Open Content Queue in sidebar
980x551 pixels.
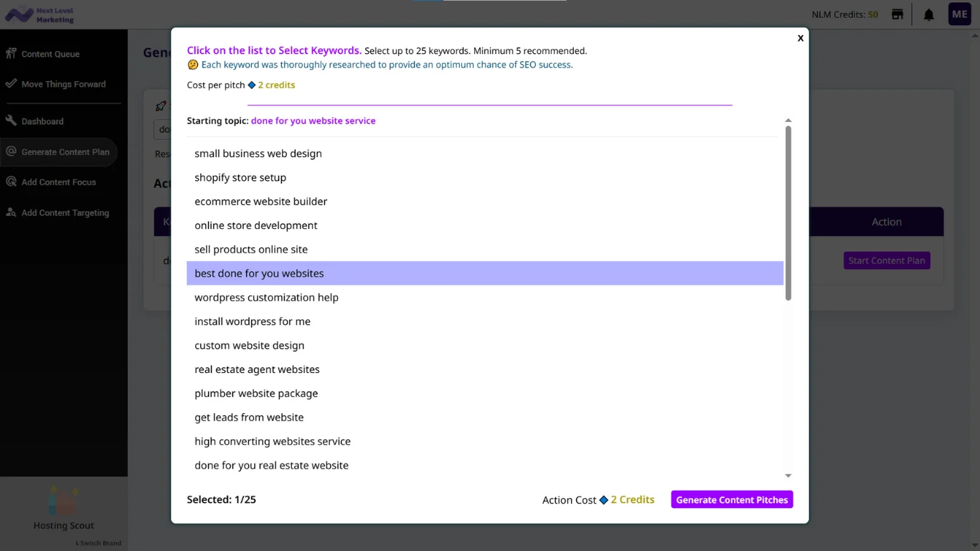pyautogui.click(x=50, y=54)
